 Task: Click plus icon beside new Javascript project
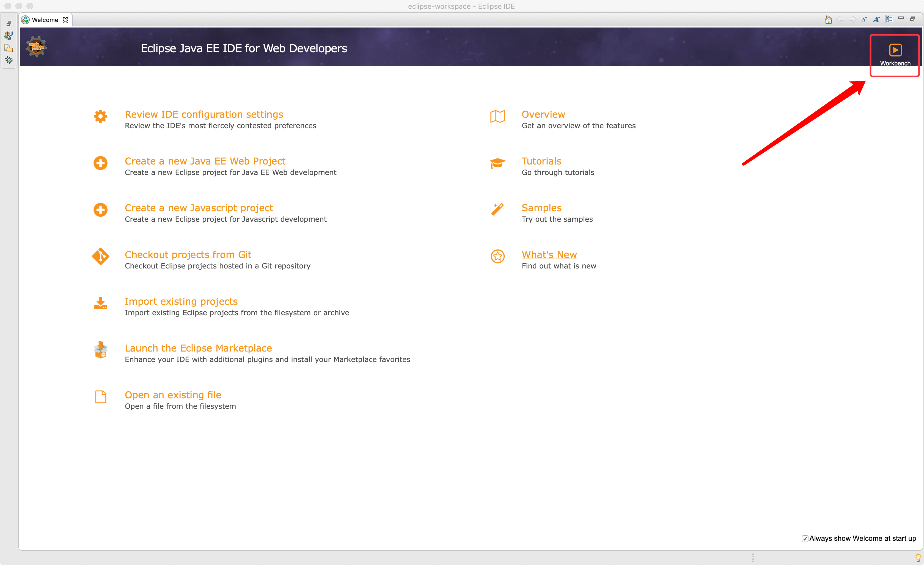coord(100,210)
